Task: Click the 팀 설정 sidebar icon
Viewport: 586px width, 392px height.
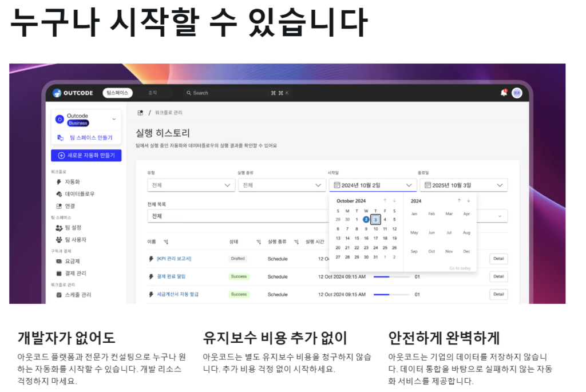Action: tap(59, 228)
